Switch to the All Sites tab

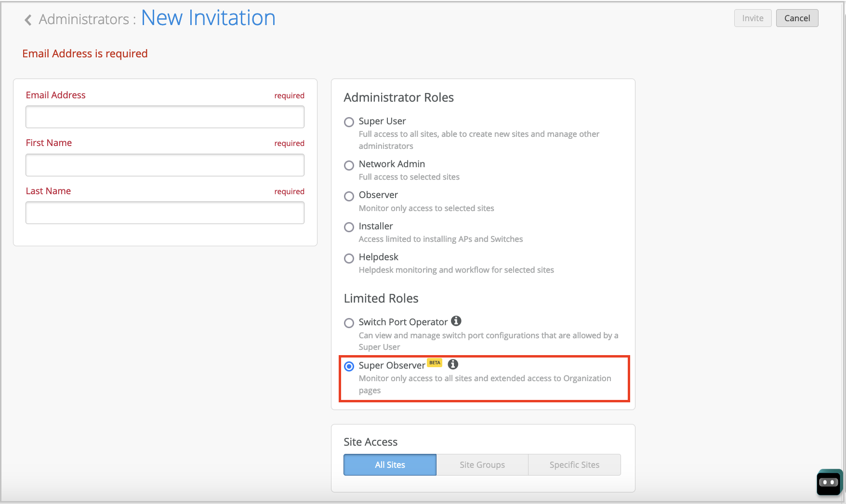[390, 464]
